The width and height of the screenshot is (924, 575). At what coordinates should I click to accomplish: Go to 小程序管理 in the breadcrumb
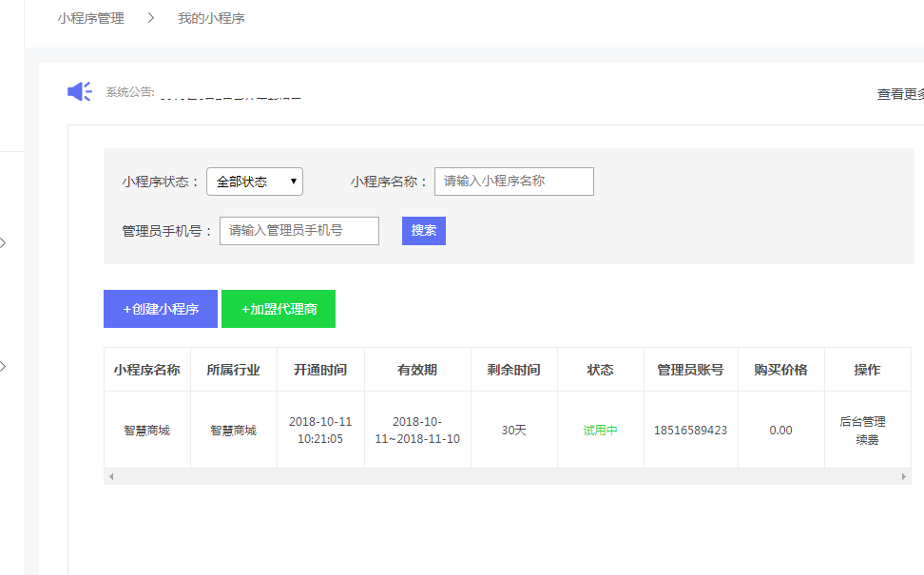coord(90,18)
